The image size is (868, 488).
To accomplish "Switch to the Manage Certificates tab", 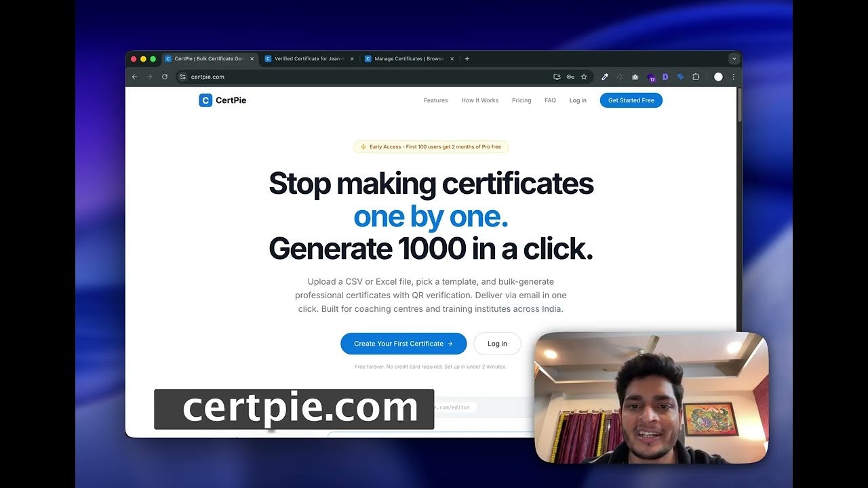I will [407, 58].
